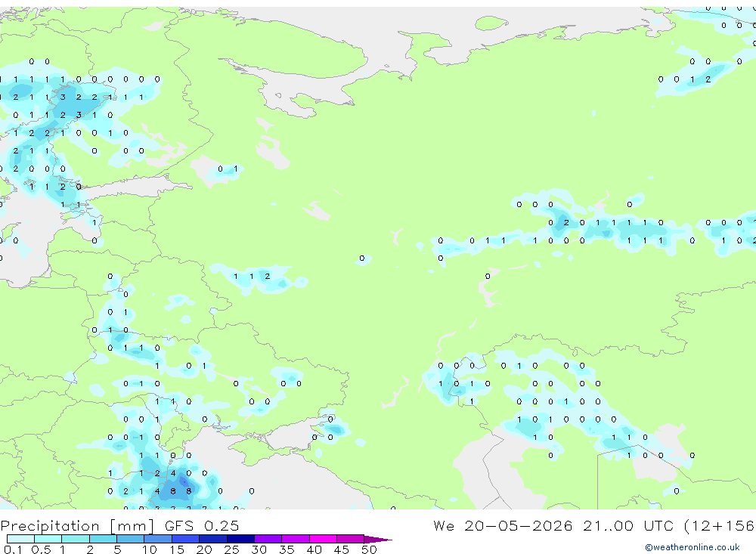The width and height of the screenshot is (756, 554).
Task: Click the purple arrow end of the legend
Action: tap(378, 540)
